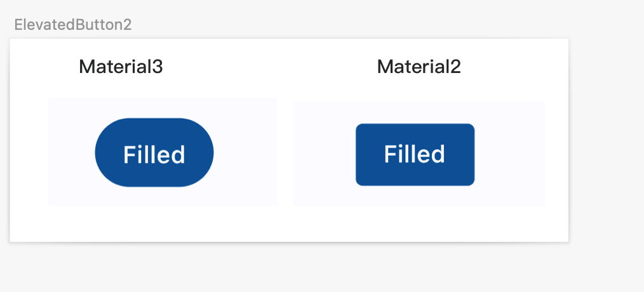
Task: Click empty lavender panel left of Material3 button
Action: (70, 152)
